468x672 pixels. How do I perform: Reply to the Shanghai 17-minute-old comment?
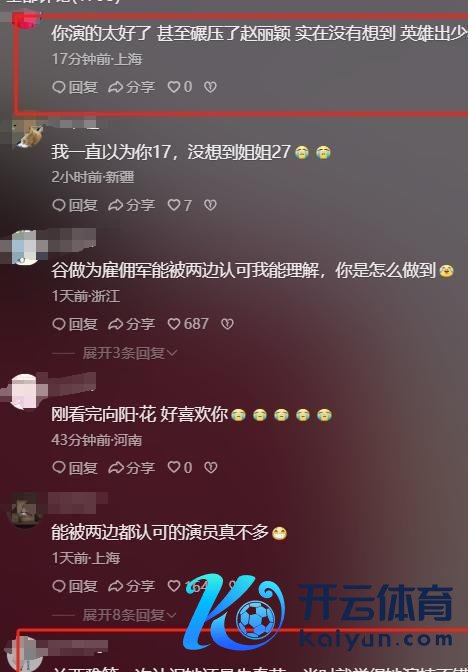coord(75,87)
